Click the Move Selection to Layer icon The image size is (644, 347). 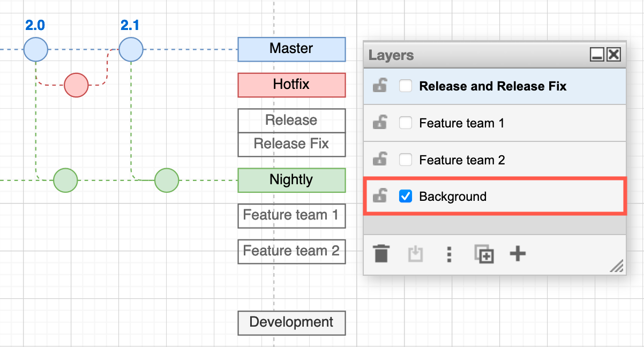coord(416,254)
